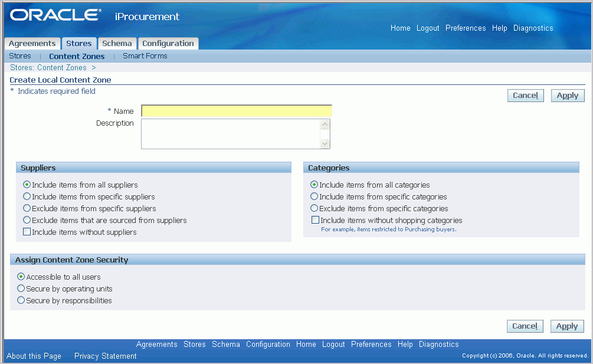Click the Description scrollbar up arrow
593x364 pixels.
325,124
